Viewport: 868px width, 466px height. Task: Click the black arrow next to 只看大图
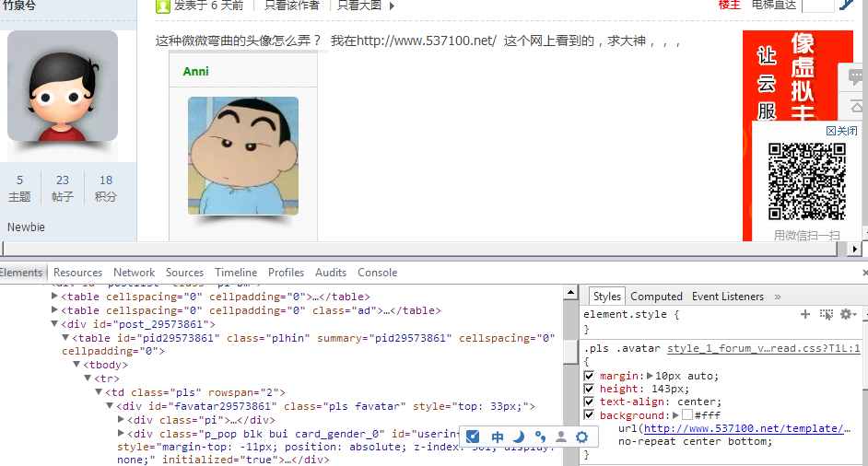click(392, 6)
